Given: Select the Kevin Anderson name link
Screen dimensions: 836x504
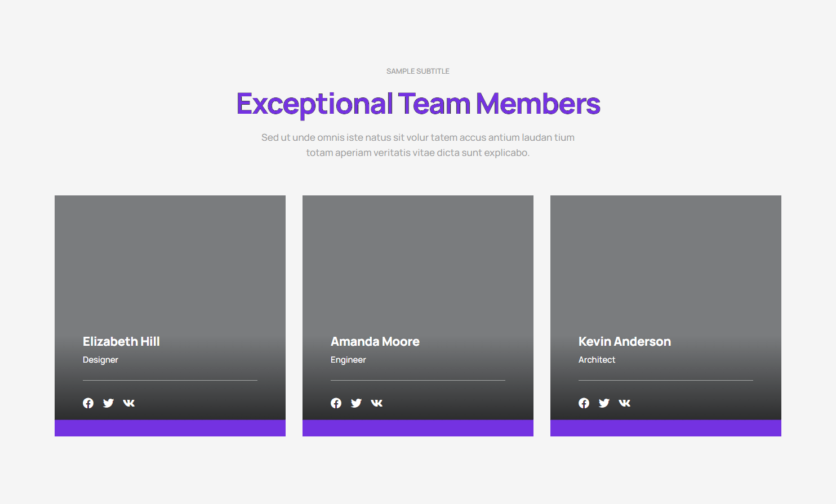Looking at the screenshot, I should tap(625, 342).
